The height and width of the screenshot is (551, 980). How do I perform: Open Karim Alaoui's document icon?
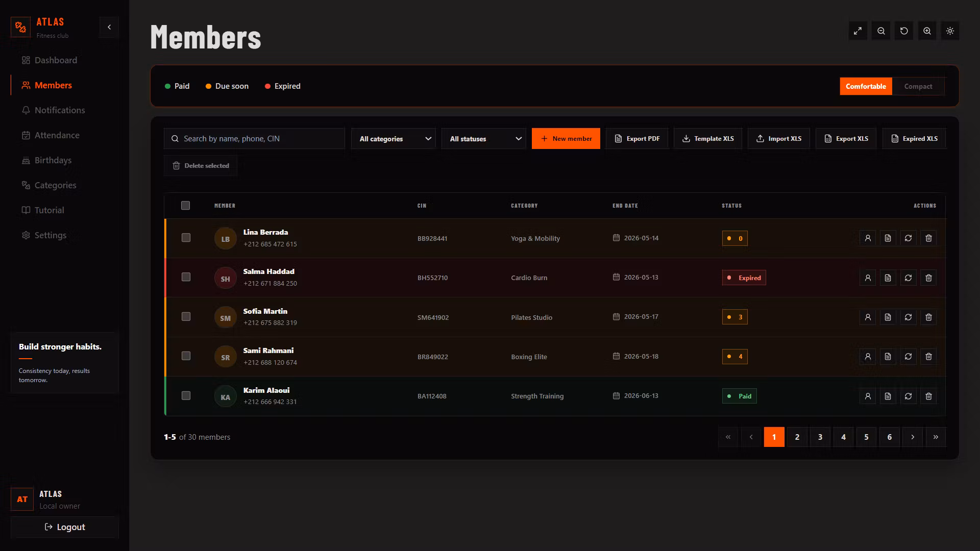(x=888, y=396)
